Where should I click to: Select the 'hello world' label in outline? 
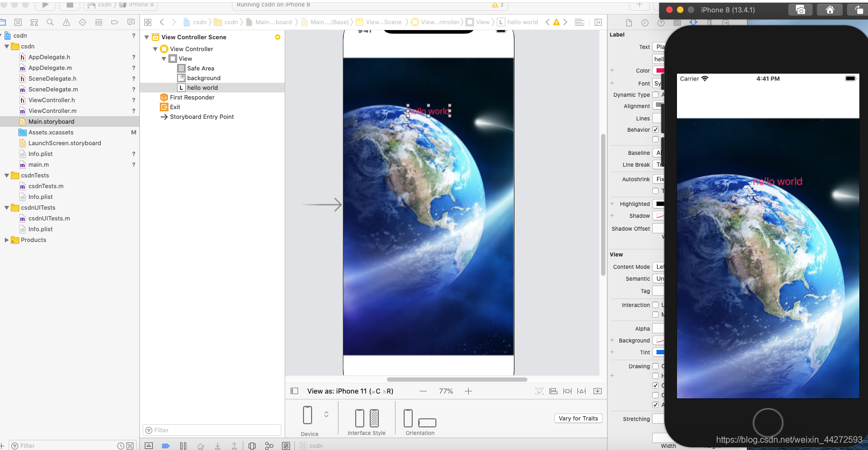[x=202, y=88]
